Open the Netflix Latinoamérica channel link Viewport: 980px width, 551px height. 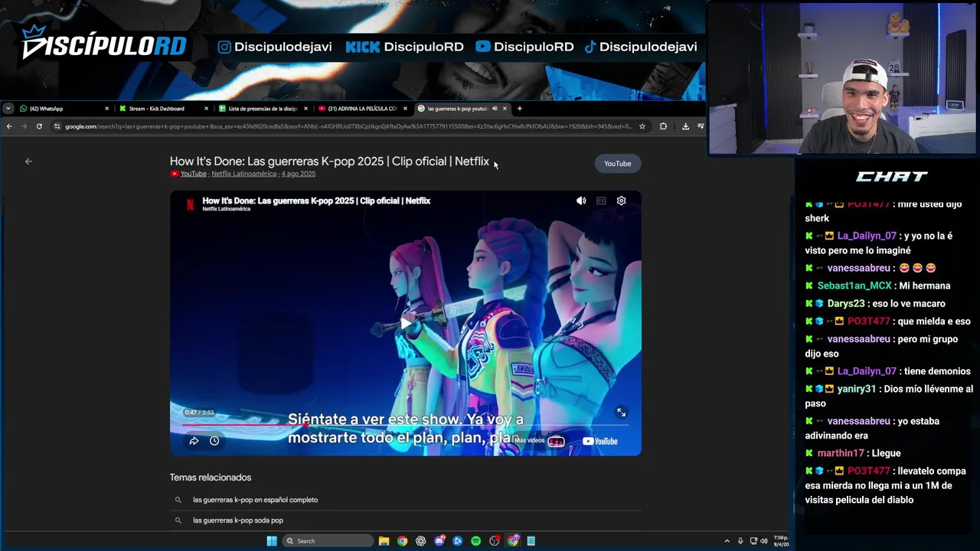tap(243, 174)
